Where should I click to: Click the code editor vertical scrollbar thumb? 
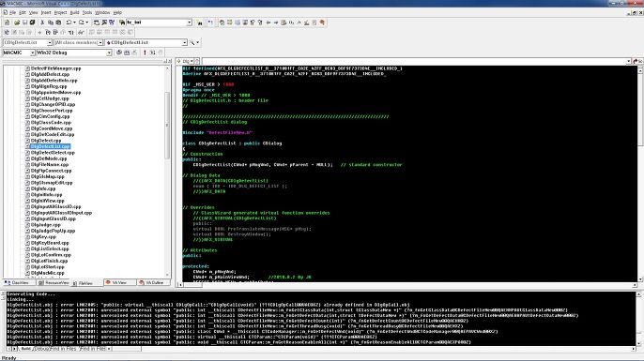coord(640,110)
